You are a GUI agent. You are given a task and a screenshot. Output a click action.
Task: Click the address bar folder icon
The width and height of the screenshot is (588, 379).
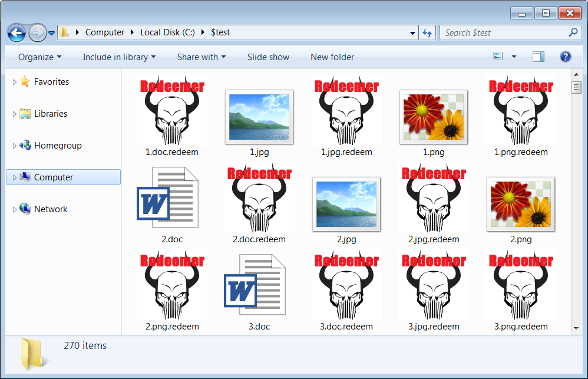click(x=64, y=32)
